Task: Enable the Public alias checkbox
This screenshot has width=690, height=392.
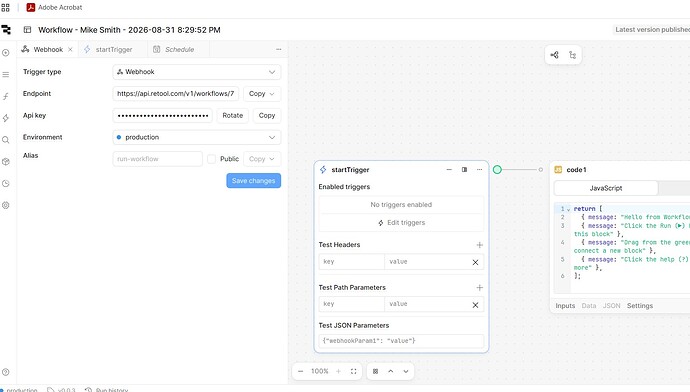Action: coord(212,159)
